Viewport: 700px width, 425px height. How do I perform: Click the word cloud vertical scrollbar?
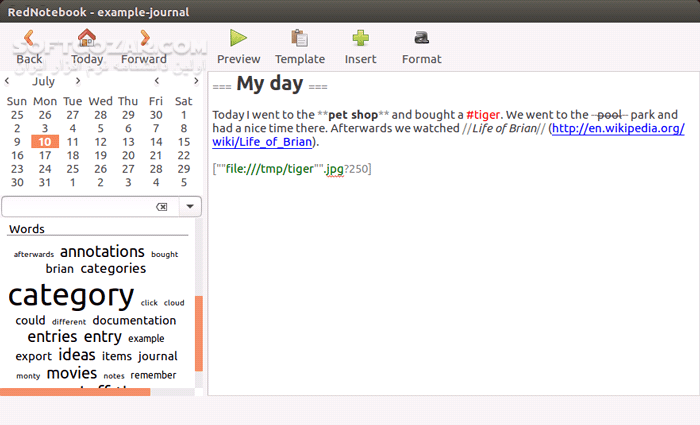click(x=198, y=340)
